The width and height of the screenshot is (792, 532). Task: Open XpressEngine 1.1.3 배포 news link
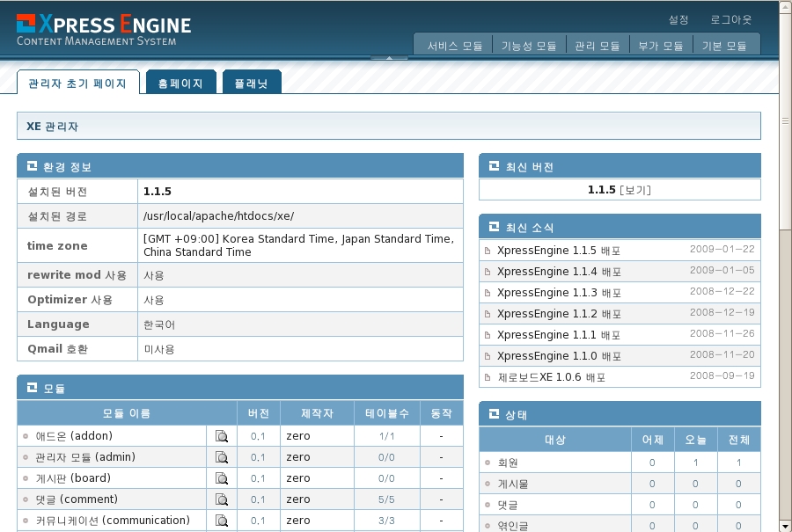tap(559, 293)
